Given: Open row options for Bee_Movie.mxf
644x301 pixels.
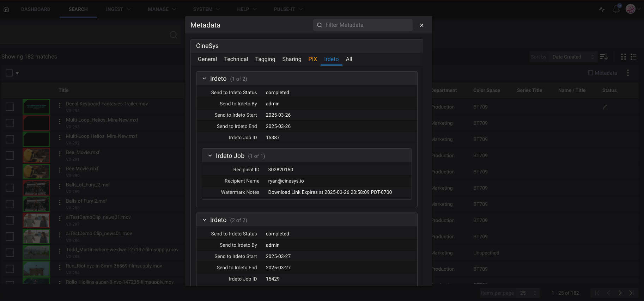Looking at the screenshot, I should pyautogui.click(x=60, y=154).
